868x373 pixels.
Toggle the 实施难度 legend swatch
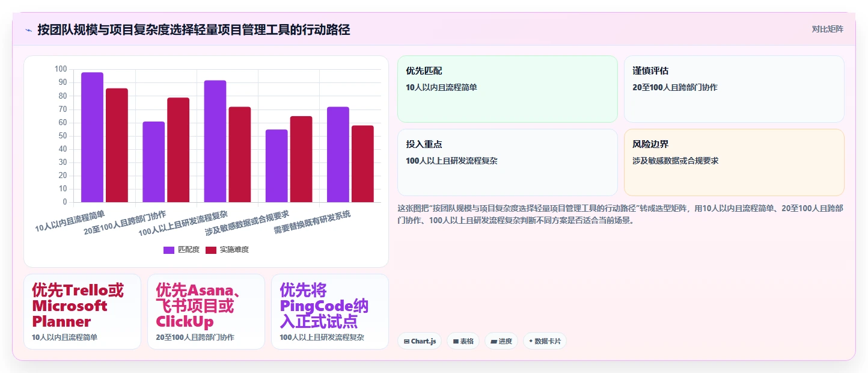click(x=211, y=250)
